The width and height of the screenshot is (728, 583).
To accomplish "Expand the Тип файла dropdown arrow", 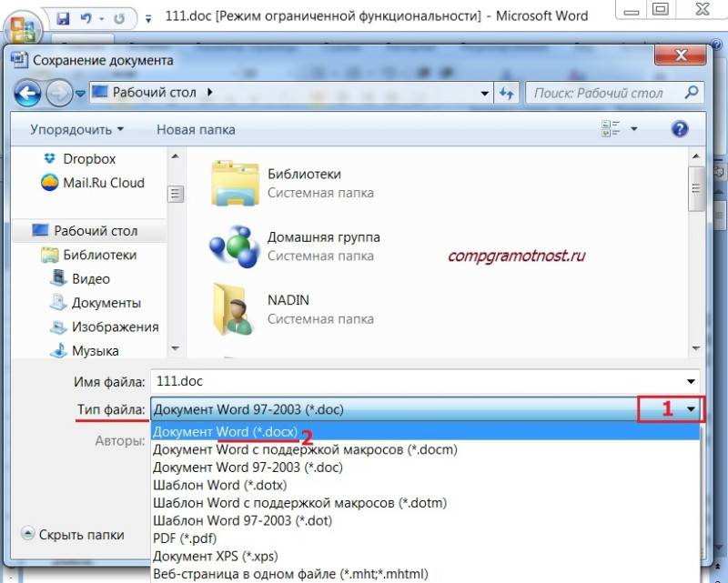I will point(692,409).
